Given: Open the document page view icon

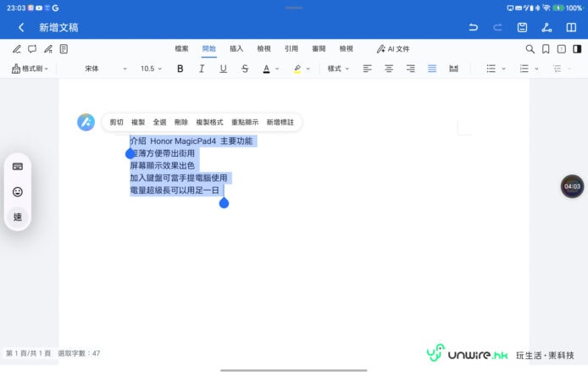Looking at the screenshot, I should [64, 49].
